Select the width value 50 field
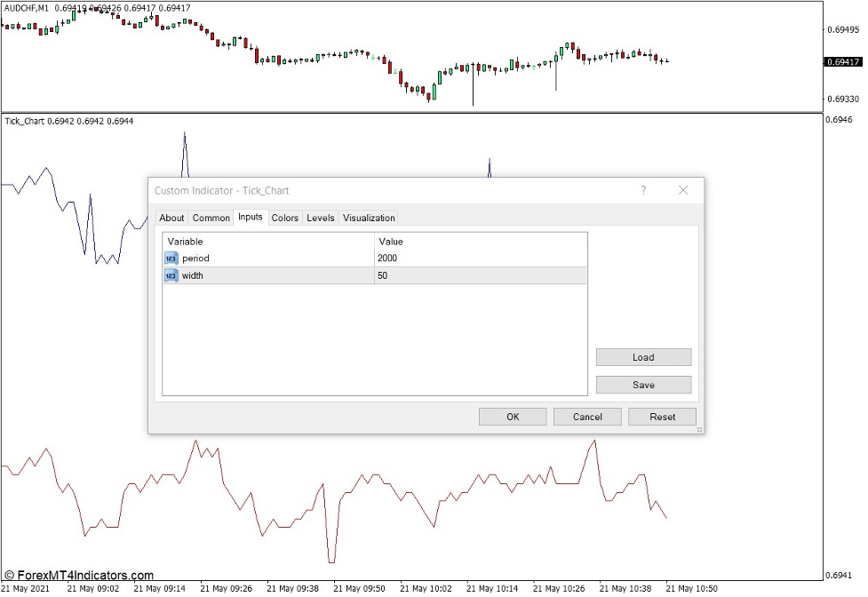The image size is (868, 597). pyautogui.click(x=480, y=276)
